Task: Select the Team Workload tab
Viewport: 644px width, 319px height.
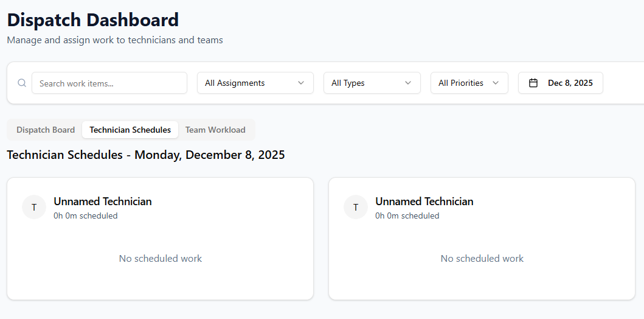Action: 215,130
